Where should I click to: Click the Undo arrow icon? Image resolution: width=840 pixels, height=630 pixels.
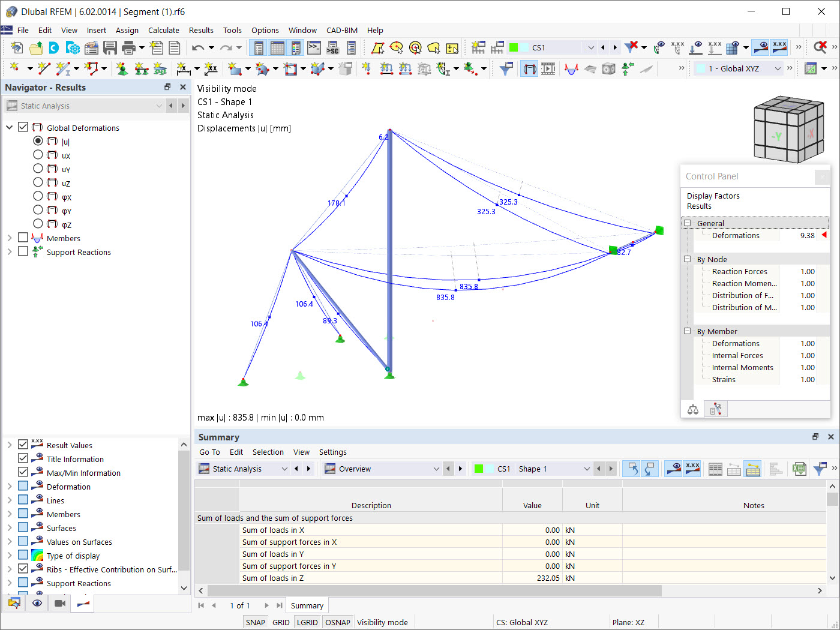[198, 47]
